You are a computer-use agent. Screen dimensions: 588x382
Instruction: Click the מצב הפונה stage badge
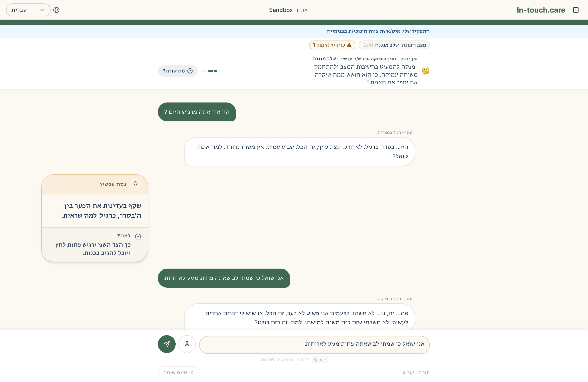pos(394,45)
